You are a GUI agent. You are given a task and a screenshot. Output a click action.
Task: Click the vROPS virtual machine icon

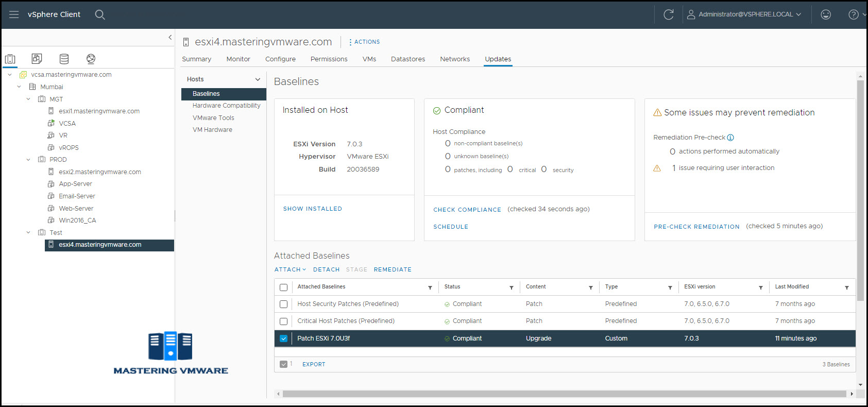click(x=51, y=148)
